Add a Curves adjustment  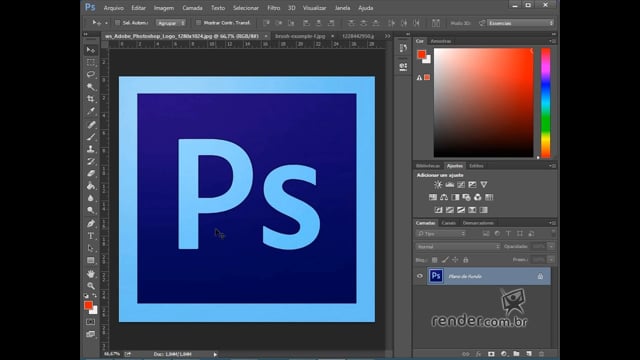(x=461, y=184)
